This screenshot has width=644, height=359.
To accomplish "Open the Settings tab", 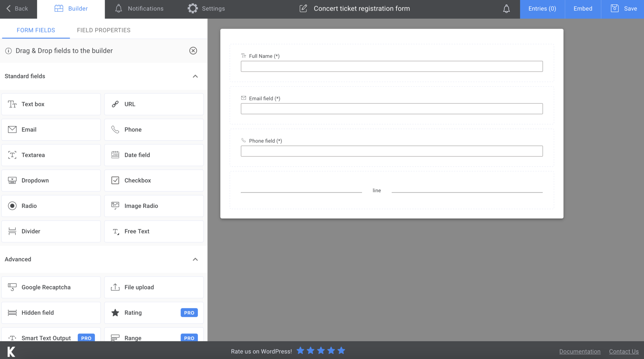I will coord(206,8).
